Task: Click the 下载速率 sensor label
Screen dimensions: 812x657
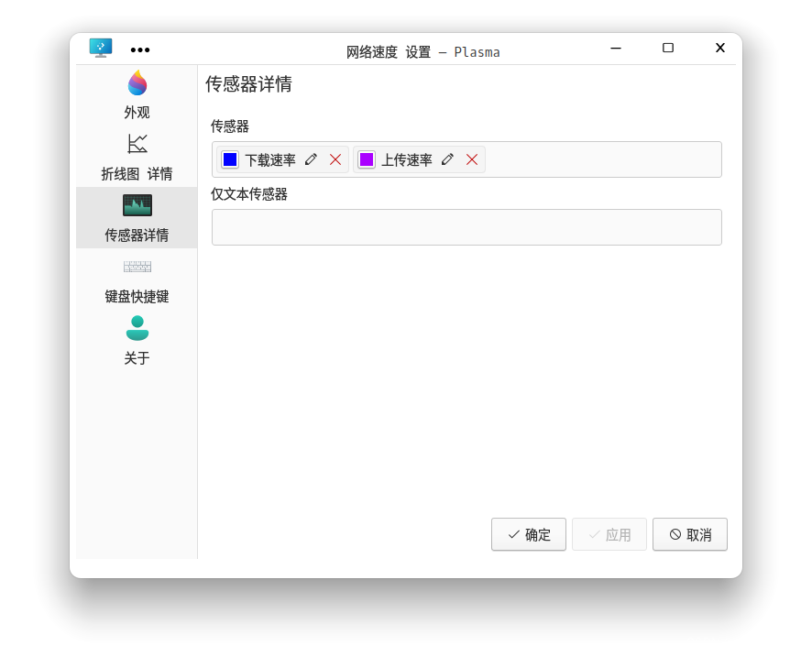Action: click(270, 160)
